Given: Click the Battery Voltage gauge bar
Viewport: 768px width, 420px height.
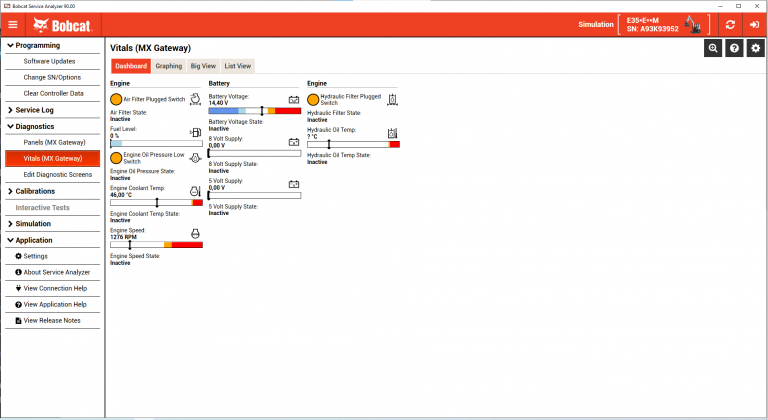Looking at the screenshot, I should point(255,111).
